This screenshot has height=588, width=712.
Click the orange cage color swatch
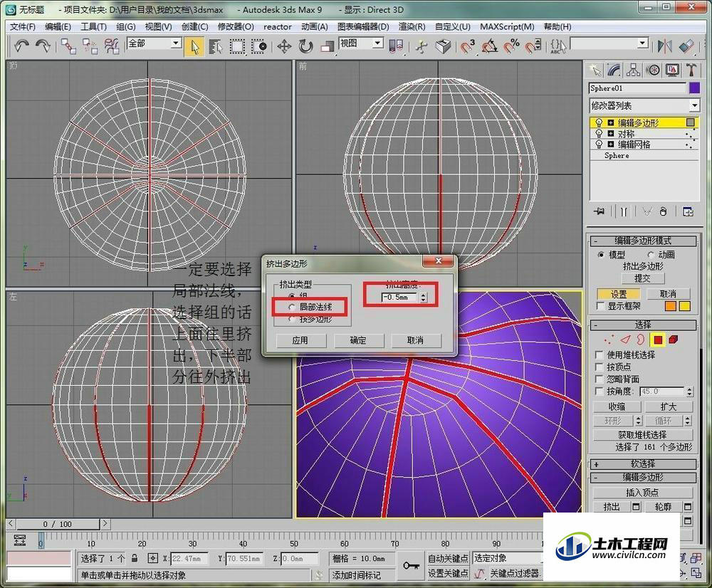pos(670,306)
